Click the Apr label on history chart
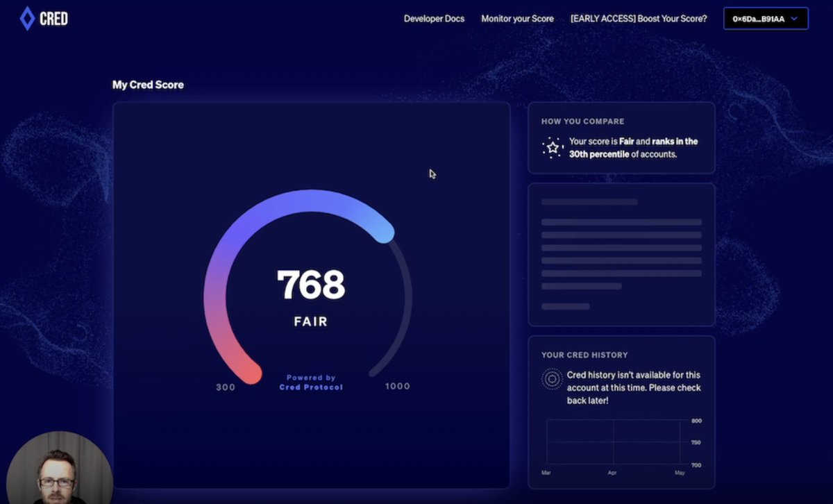 (612, 473)
